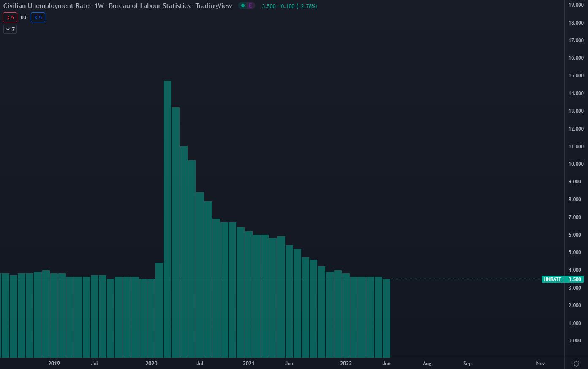
Task: Click the Nov label on time axis
Action: [x=540, y=364]
